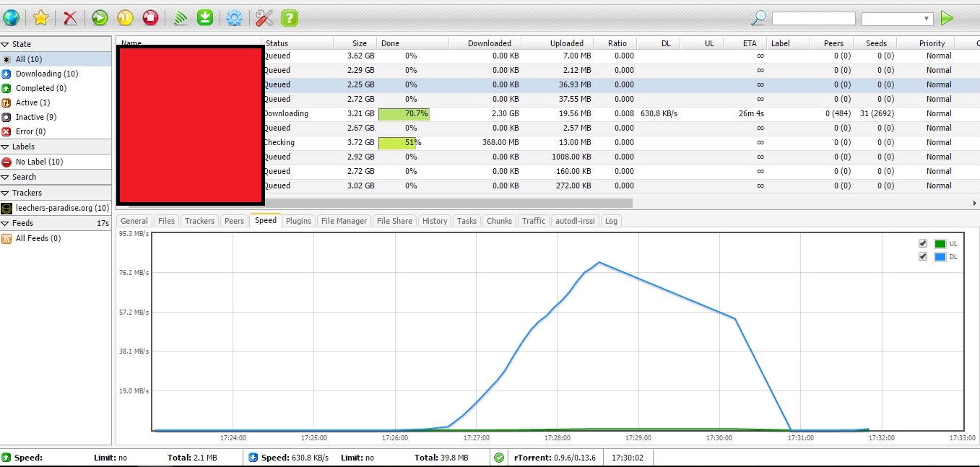Collapse the Labels panel

pyautogui.click(x=56, y=147)
